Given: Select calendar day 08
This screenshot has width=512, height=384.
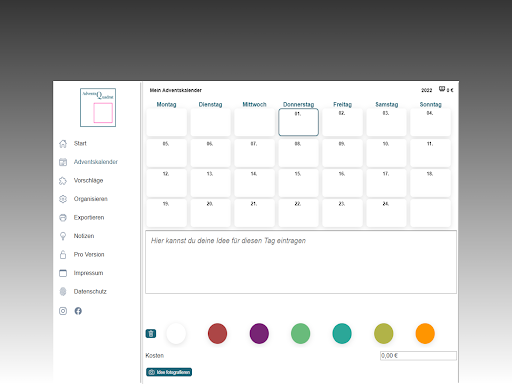Looking at the screenshot, I should (298, 153).
